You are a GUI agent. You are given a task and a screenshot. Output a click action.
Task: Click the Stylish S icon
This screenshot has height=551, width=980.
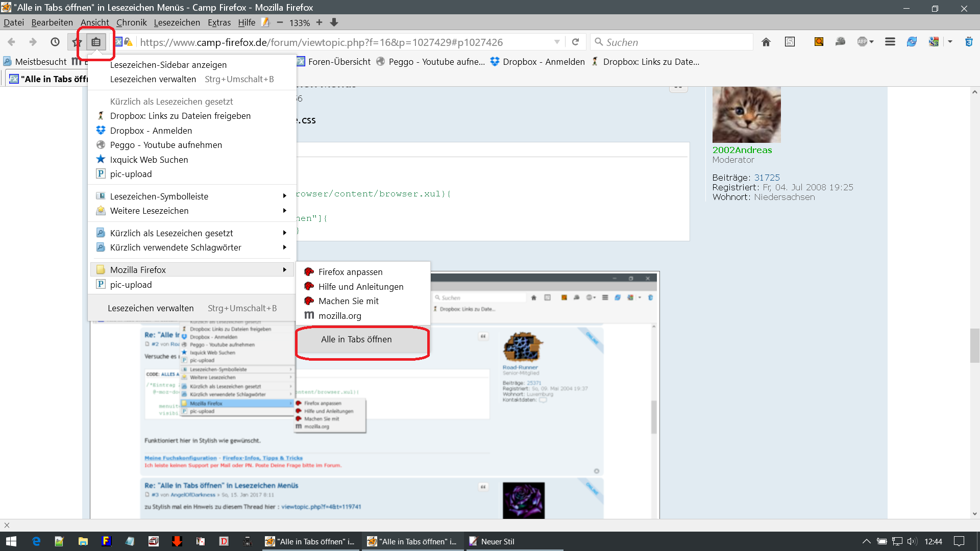(790, 42)
